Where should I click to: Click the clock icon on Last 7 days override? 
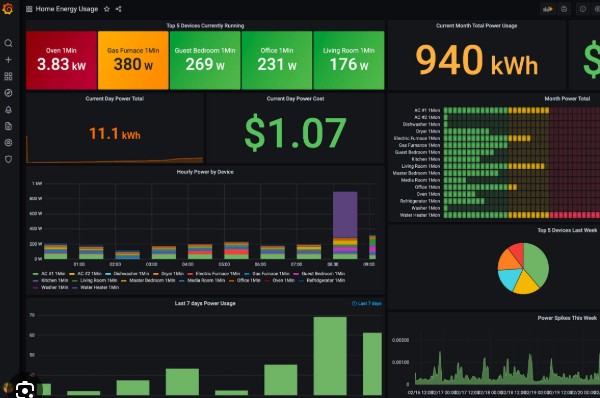[x=354, y=303]
